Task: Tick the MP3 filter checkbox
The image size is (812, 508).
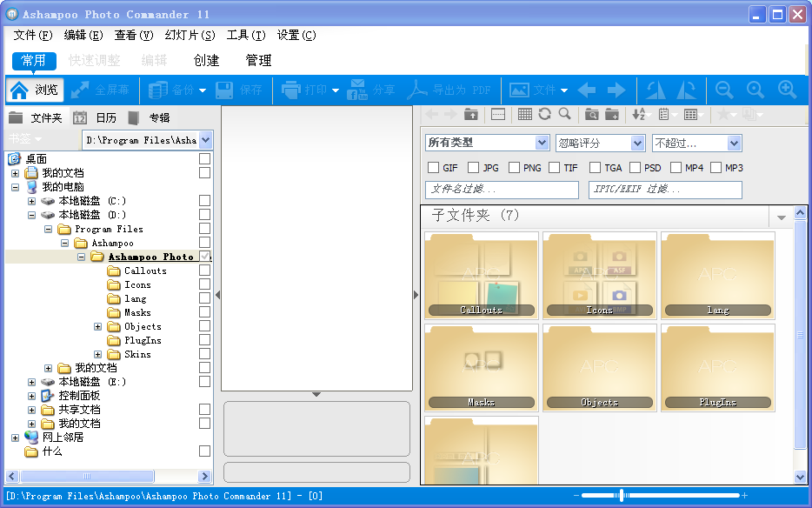Action: (x=716, y=168)
